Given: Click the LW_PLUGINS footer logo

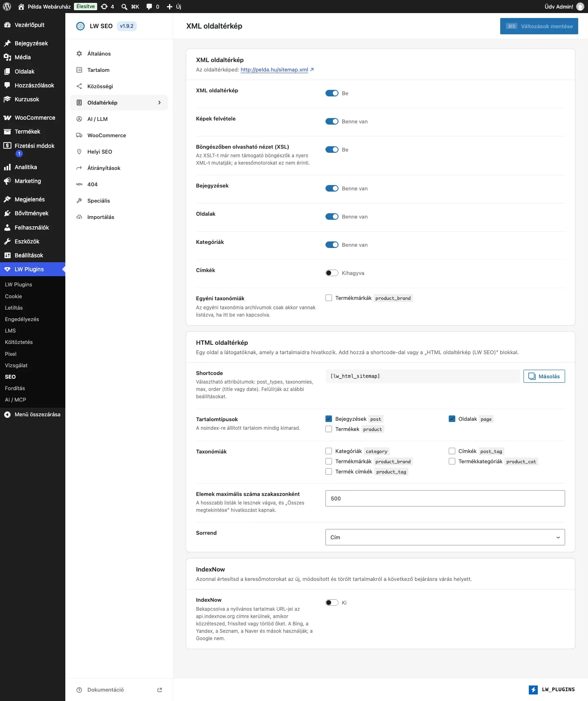Looking at the screenshot, I should pos(552,690).
